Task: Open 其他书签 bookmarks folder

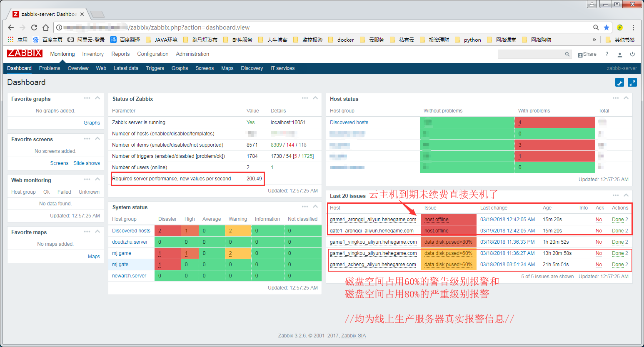Action: (x=621, y=40)
